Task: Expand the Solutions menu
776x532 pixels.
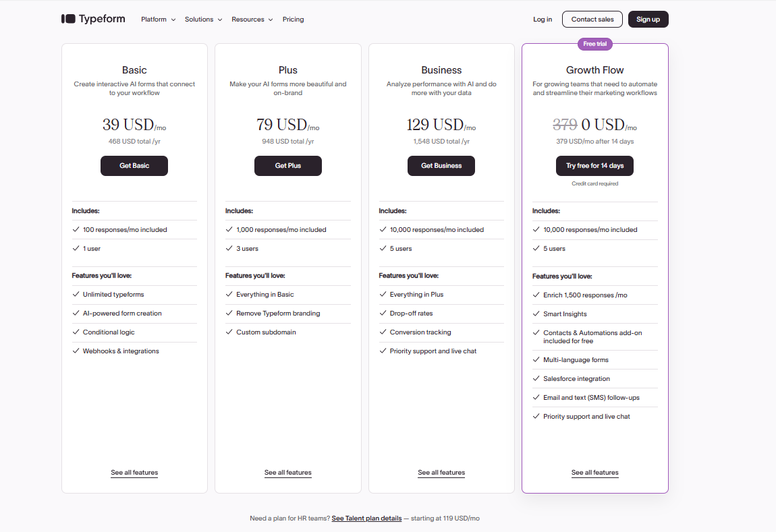Action: 203,20
